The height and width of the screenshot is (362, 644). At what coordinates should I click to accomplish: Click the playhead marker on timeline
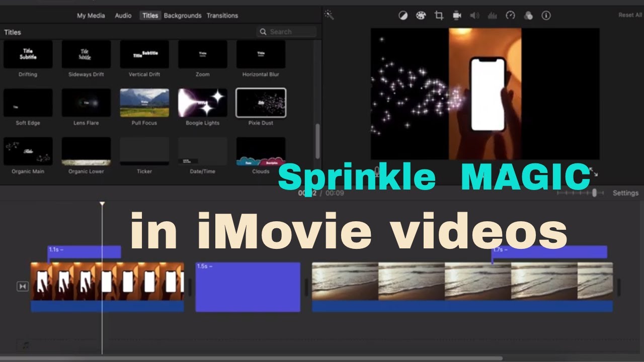[x=102, y=204]
